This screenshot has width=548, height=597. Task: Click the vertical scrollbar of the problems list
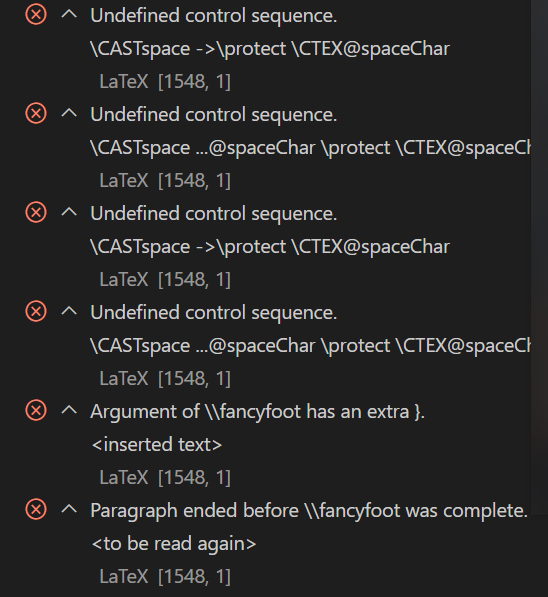point(539,257)
